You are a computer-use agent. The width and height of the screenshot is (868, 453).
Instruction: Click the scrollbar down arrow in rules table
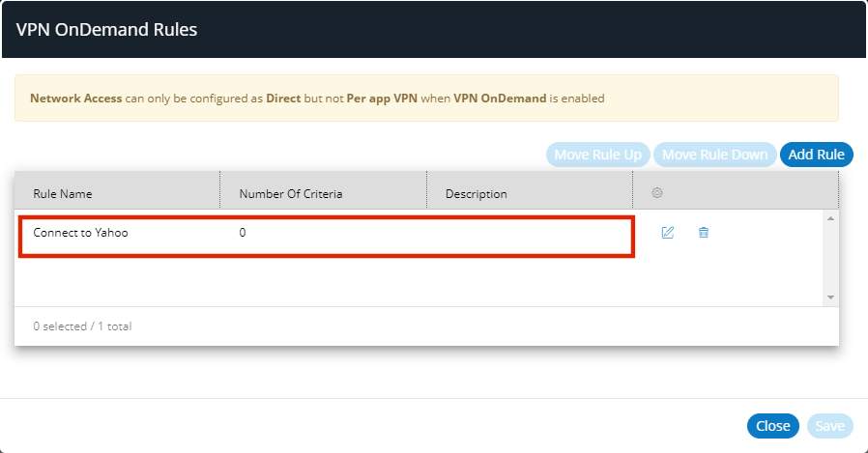(x=830, y=297)
